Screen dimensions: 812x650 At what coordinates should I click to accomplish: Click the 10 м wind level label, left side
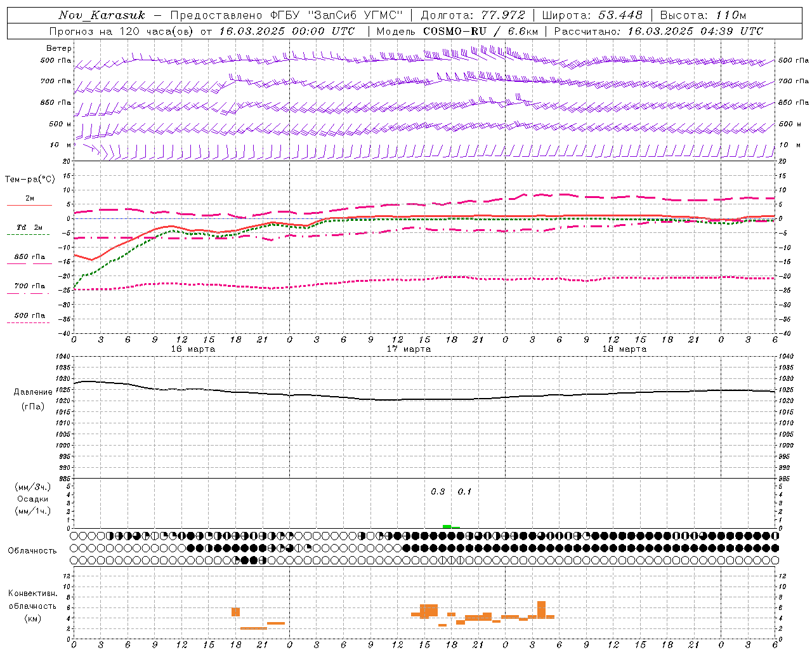pyautogui.click(x=60, y=145)
